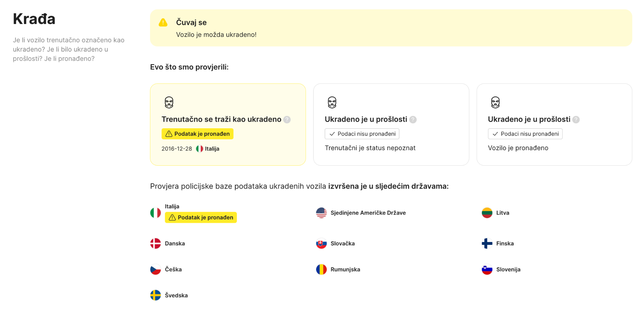
Task: Click the Podatak je pronađen badge under Italija
Action: pos(201,217)
